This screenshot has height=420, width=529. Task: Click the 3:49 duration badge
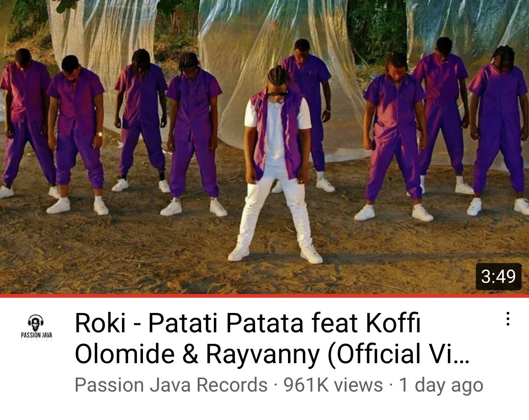[498, 276]
